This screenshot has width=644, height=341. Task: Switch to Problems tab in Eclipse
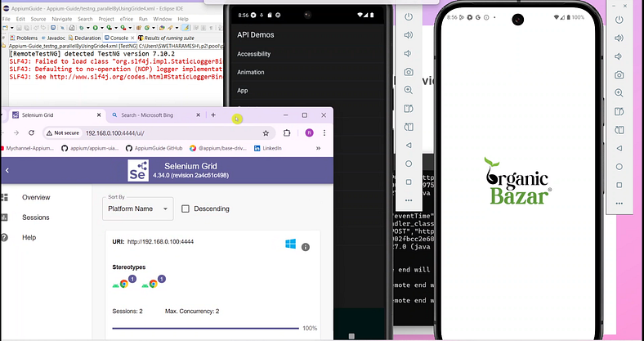(24, 38)
